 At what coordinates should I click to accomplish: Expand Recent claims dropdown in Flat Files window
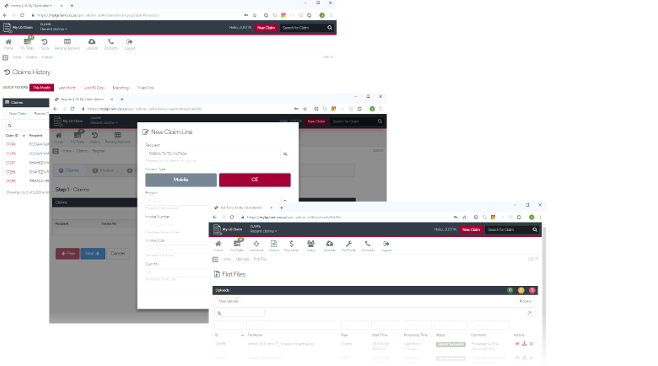[x=264, y=231]
